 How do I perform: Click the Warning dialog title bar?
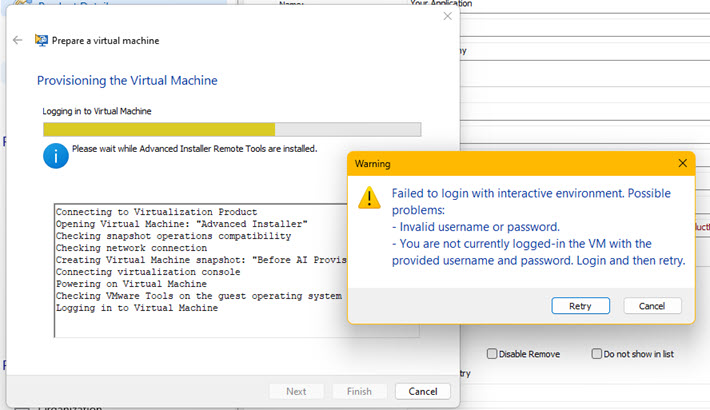coord(500,163)
